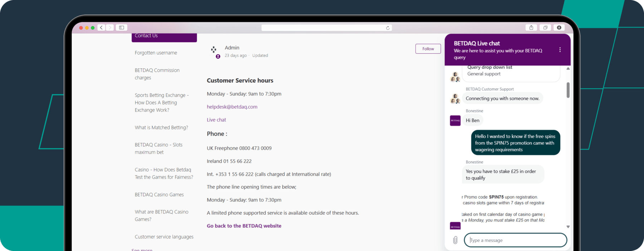The image size is (644, 251).
Task: Click the Int. +353 1 55 66 222 number
Action: coord(269,174)
